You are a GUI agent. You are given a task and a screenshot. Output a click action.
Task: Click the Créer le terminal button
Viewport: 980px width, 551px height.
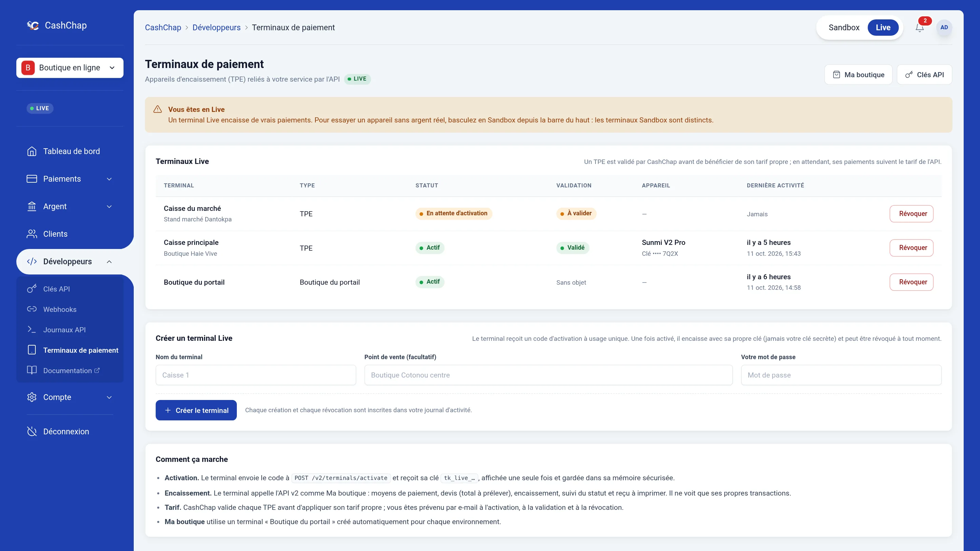pyautogui.click(x=196, y=410)
